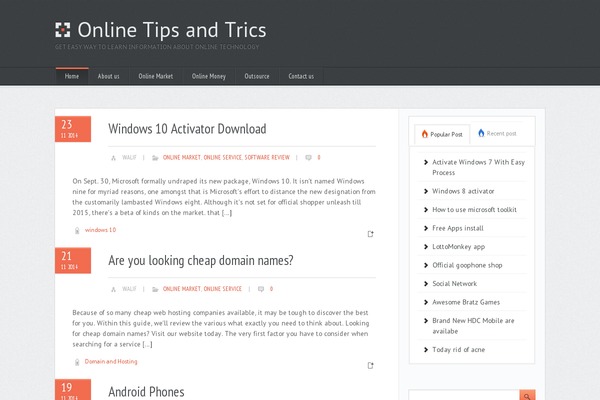Open the Domain and Hosting tag link
600x400 pixels.
pos(111,361)
